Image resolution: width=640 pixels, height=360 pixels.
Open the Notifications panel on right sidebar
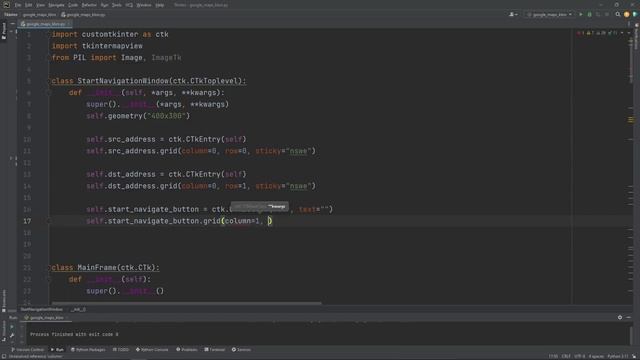tap(636, 37)
